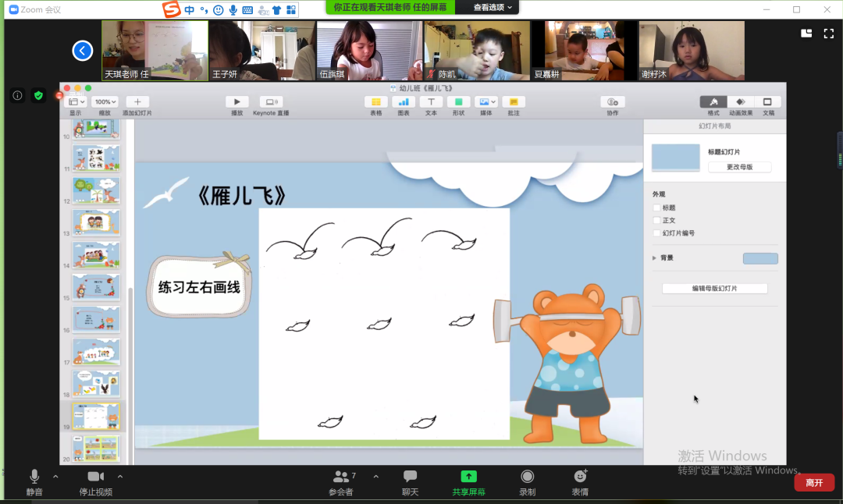
Task: Open video options arrow beside 停止视频
Action: pos(120,477)
